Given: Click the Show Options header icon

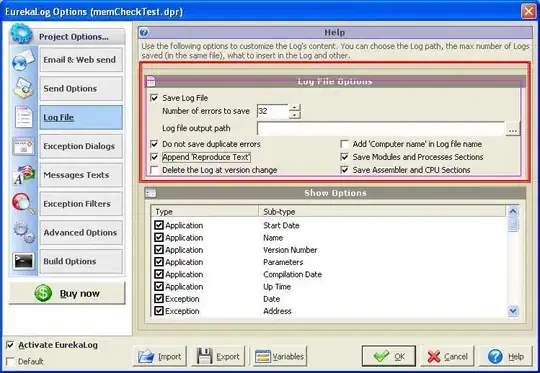Looking at the screenshot, I should point(151,193).
